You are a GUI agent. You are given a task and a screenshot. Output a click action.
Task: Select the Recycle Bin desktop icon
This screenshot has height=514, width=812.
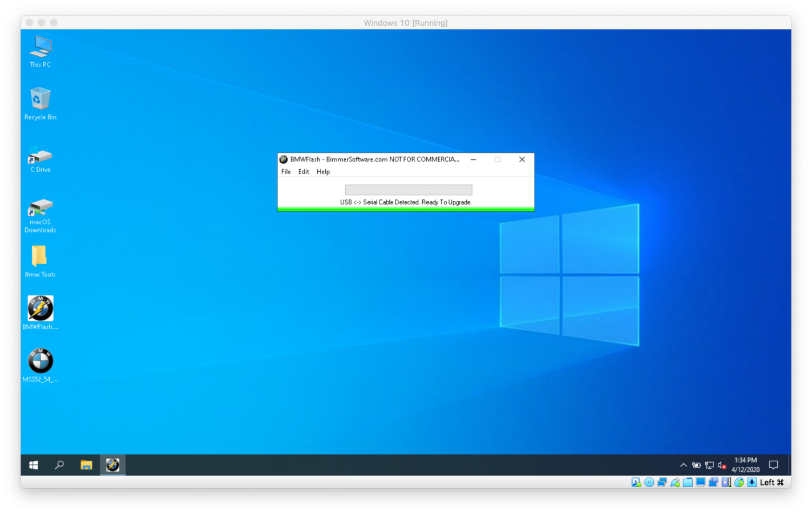(40, 104)
